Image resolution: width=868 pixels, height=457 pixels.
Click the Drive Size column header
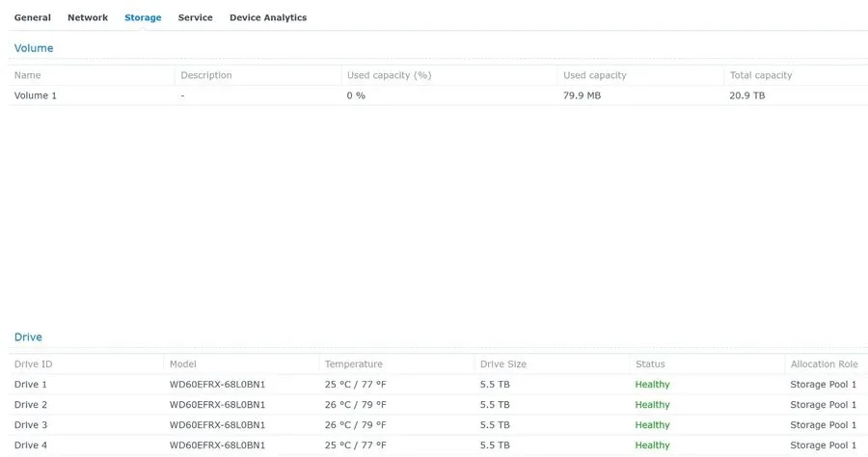(503, 364)
